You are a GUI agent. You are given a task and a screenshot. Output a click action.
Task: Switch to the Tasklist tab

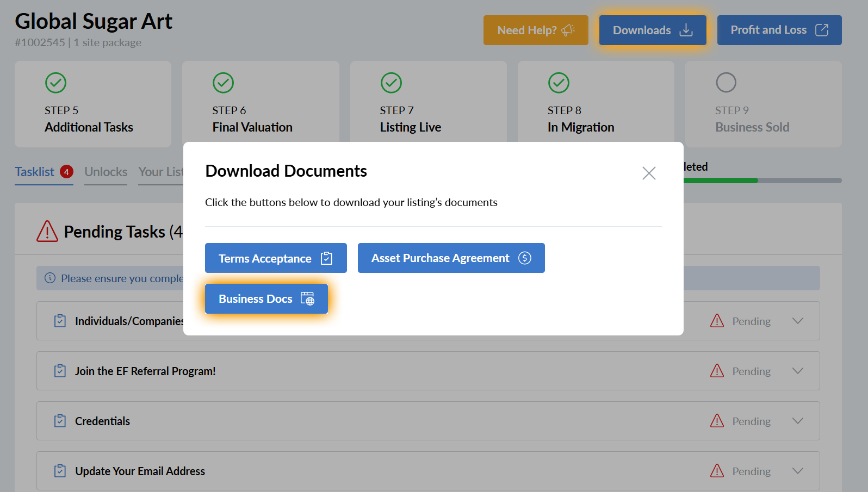(35, 172)
